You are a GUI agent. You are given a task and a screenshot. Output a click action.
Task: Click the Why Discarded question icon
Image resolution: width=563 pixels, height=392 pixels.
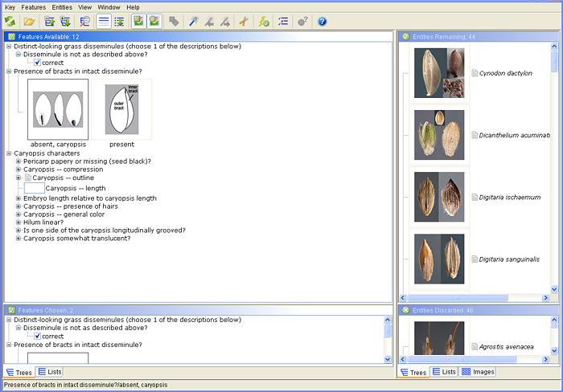302,22
